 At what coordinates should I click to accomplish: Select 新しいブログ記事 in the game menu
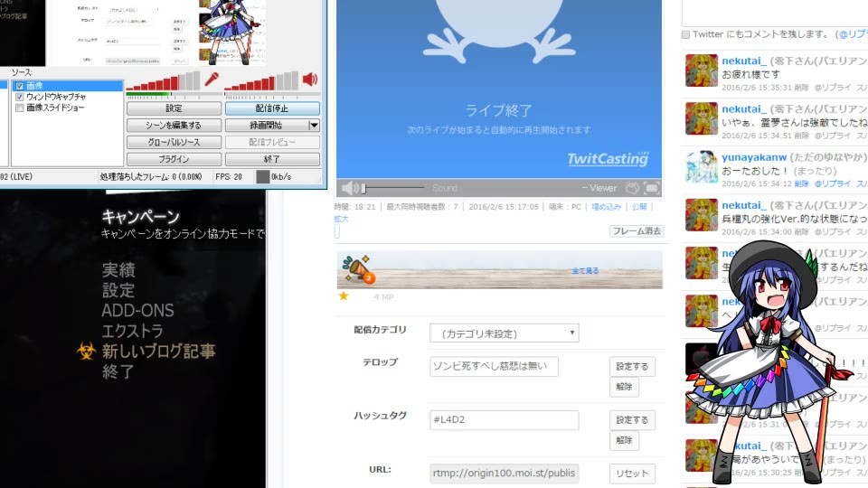pyautogui.click(x=159, y=351)
